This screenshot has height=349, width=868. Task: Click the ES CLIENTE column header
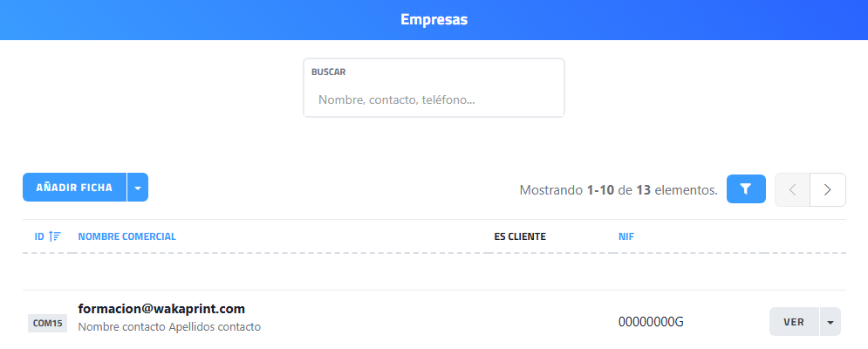point(520,236)
